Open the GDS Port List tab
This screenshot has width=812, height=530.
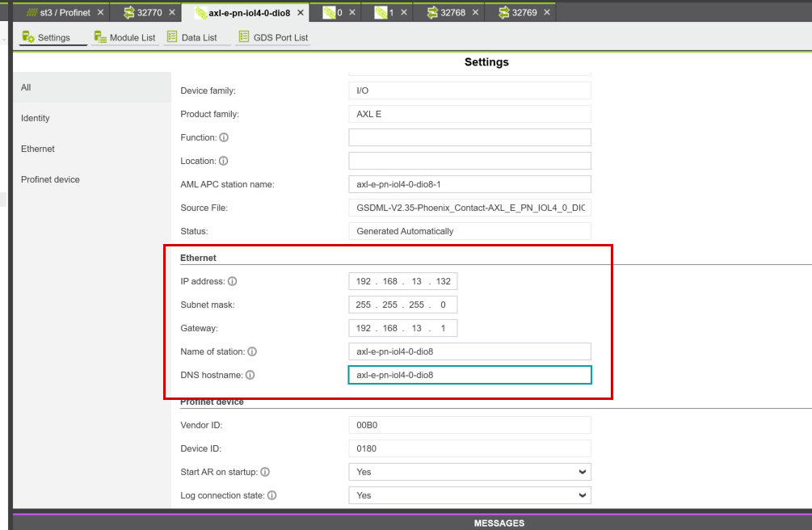[x=272, y=37]
